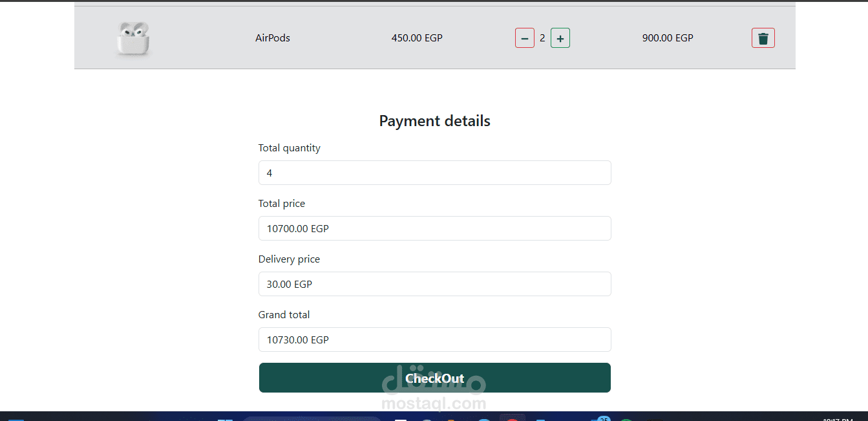Viewport: 868px width, 421px height.
Task: Select the 900.00 EGP row subtotal
Action: [668, 38]
